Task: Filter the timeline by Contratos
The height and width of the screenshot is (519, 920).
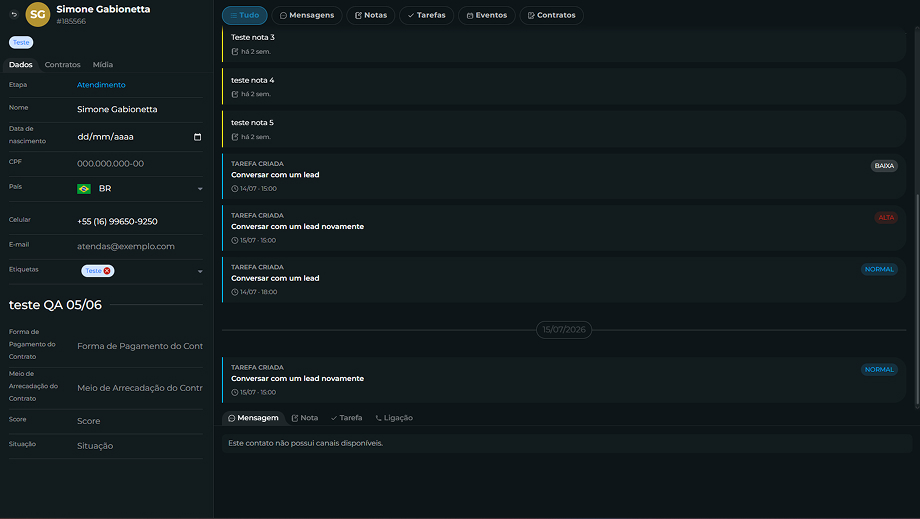Action: click(x=552, y=15)
